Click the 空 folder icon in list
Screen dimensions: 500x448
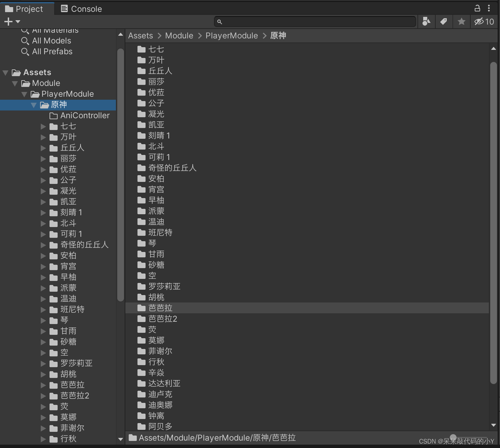(142, 276)
